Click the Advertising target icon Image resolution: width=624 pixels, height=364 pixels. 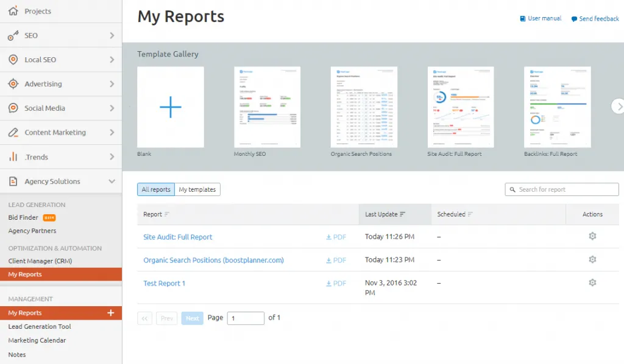pos(13,84)
